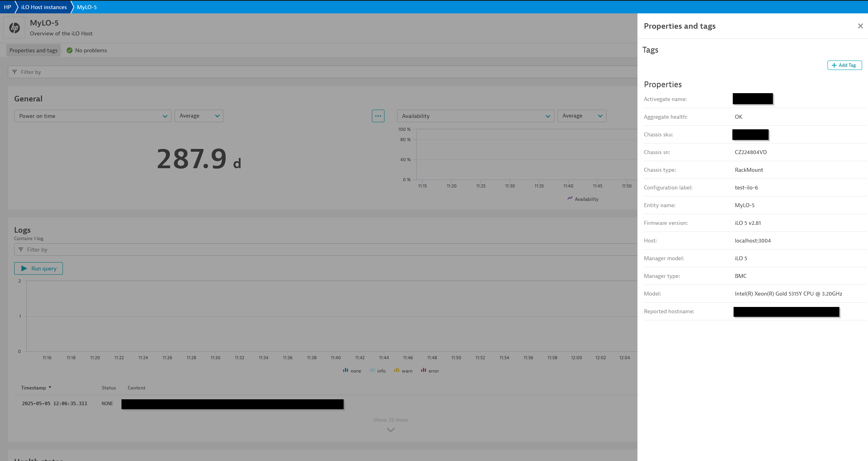Click the green No problems check icon
Viewport: 868px width, 461px height.
(70, 50)
